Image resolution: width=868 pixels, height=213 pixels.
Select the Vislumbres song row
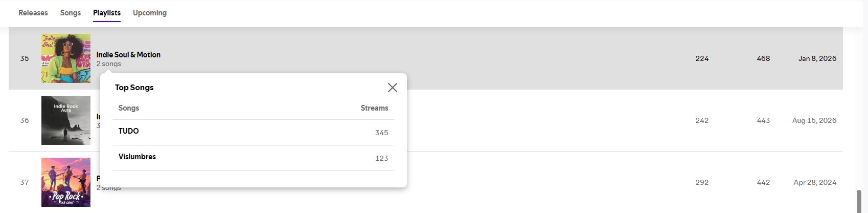[254, 158]
